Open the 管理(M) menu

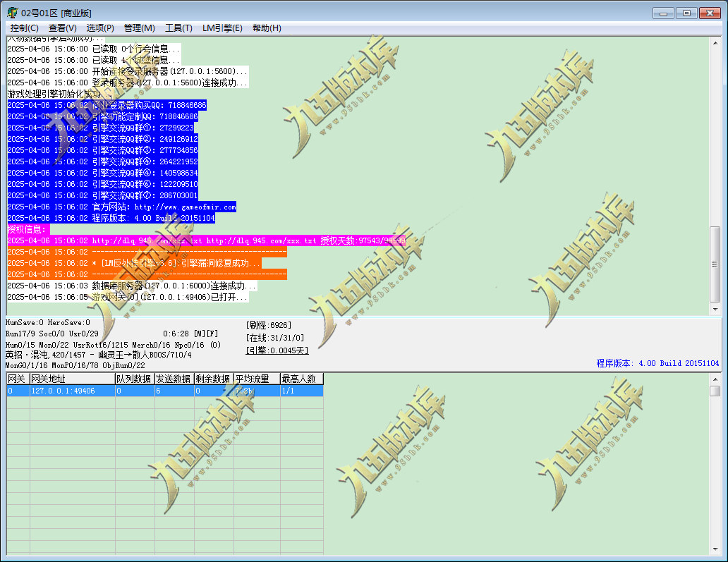point(139,28)
